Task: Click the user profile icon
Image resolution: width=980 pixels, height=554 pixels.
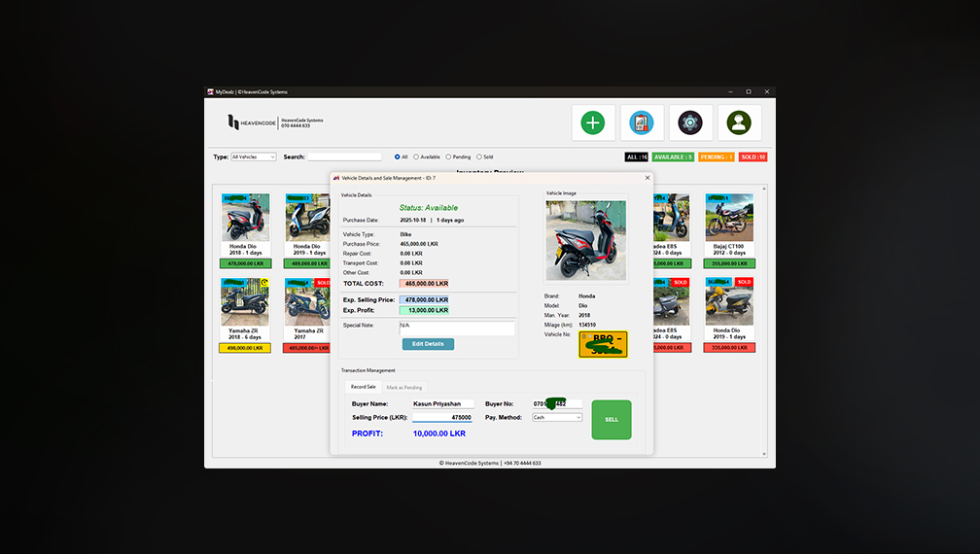Action: click(739, 122)
